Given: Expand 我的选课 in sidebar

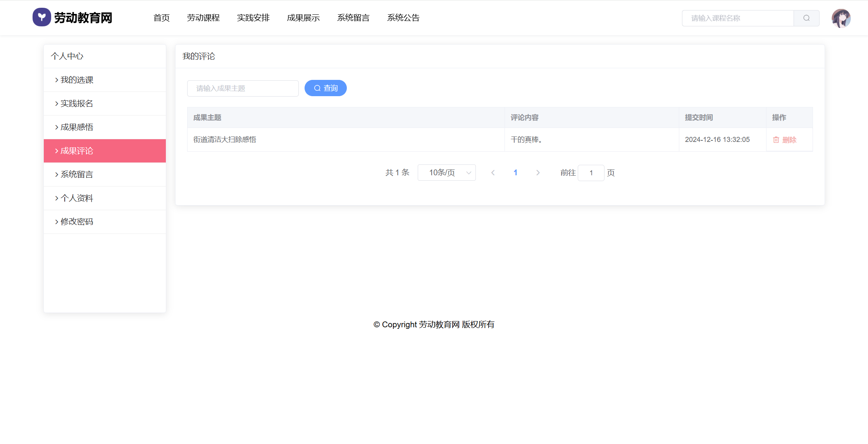Looking at the screenshot, I should 77,80.
